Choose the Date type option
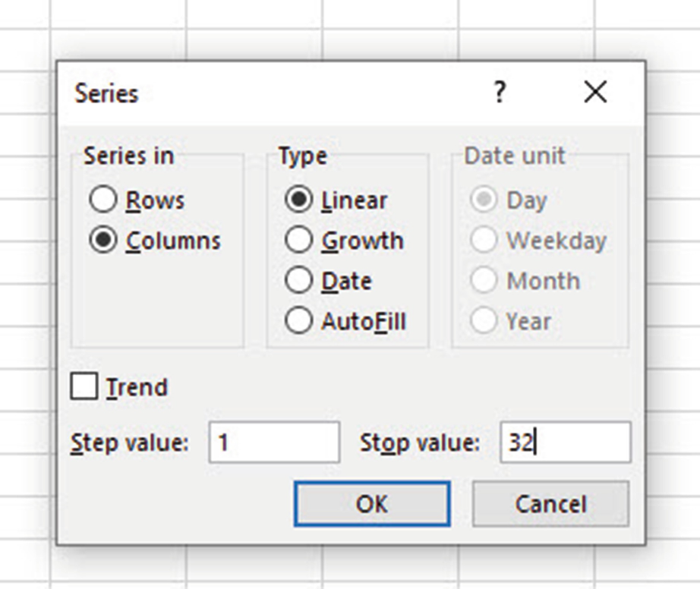 point(299,281)
